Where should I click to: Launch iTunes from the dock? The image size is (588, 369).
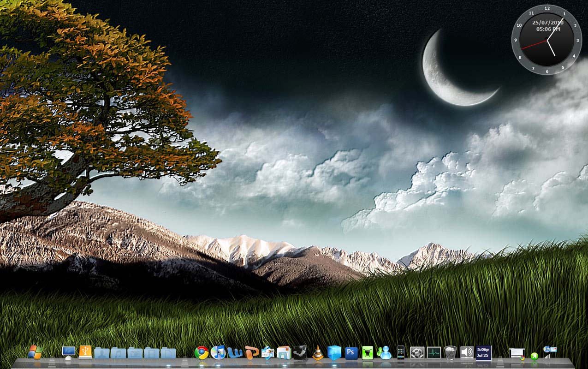pyautogui.click(x=218, y=353)
